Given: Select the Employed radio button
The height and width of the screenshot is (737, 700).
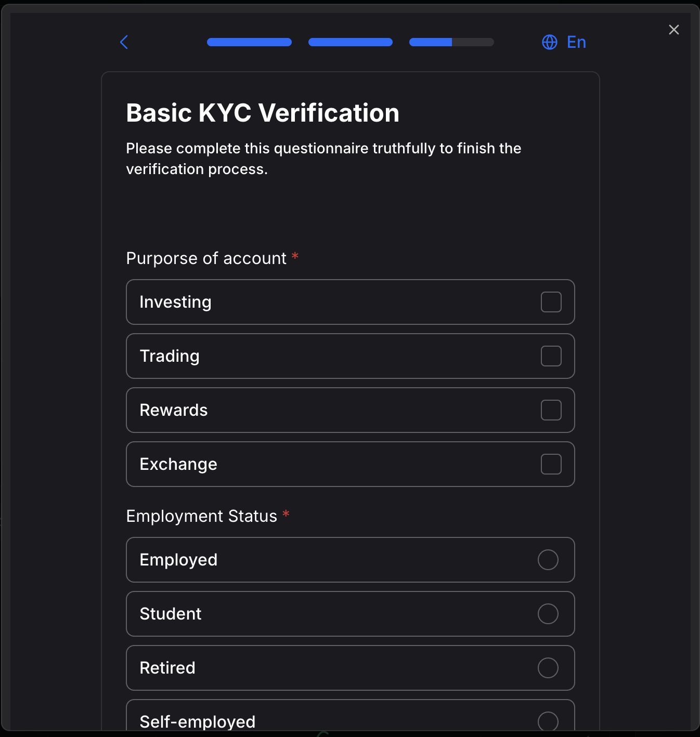Looking at the screenshot, I should [548, 560].
